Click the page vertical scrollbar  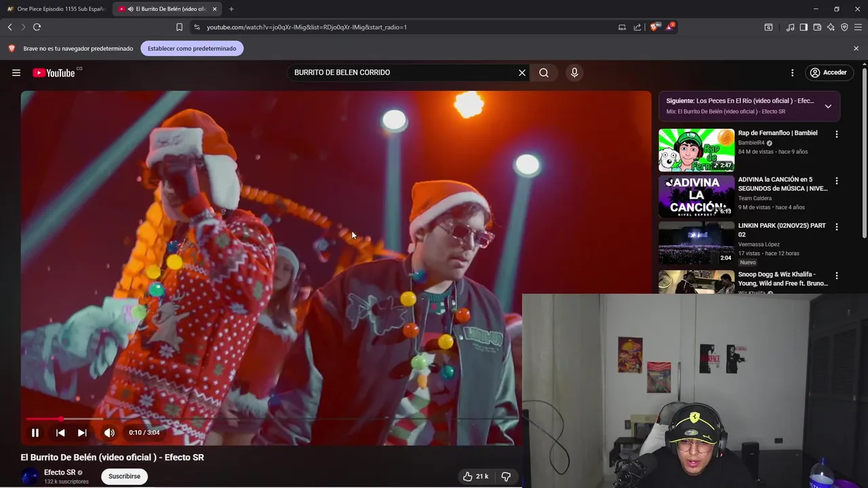[865, 152]
